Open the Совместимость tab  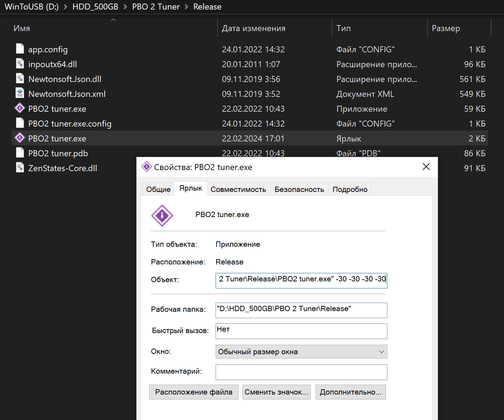[238, 189]
